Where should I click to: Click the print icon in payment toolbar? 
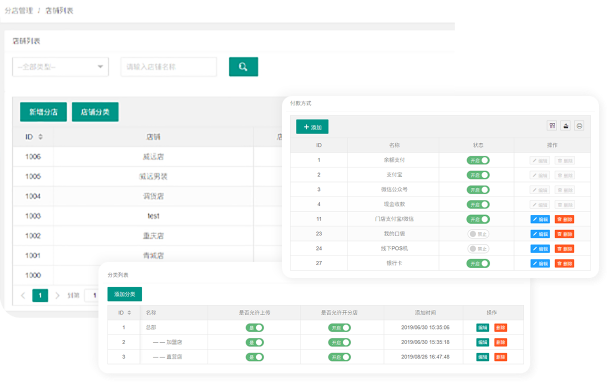(579, 126)
